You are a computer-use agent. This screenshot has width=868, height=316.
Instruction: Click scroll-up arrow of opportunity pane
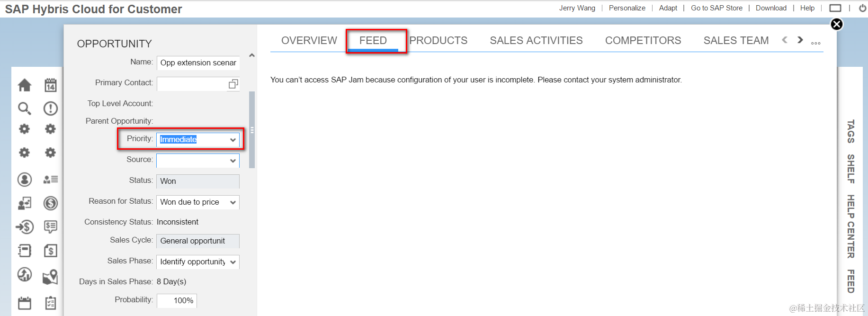252,55
